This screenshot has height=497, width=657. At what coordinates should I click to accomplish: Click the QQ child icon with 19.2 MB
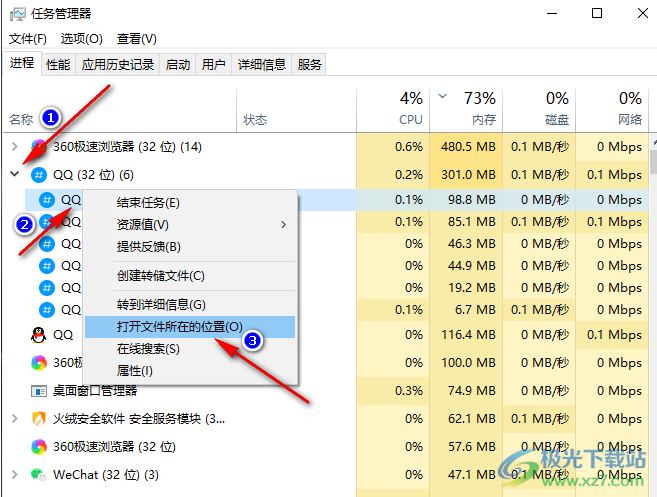coord(47,287)
